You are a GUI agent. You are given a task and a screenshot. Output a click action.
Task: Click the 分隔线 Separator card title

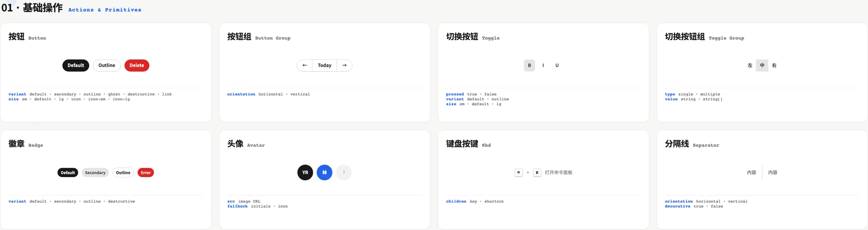[x=692, y=144]
